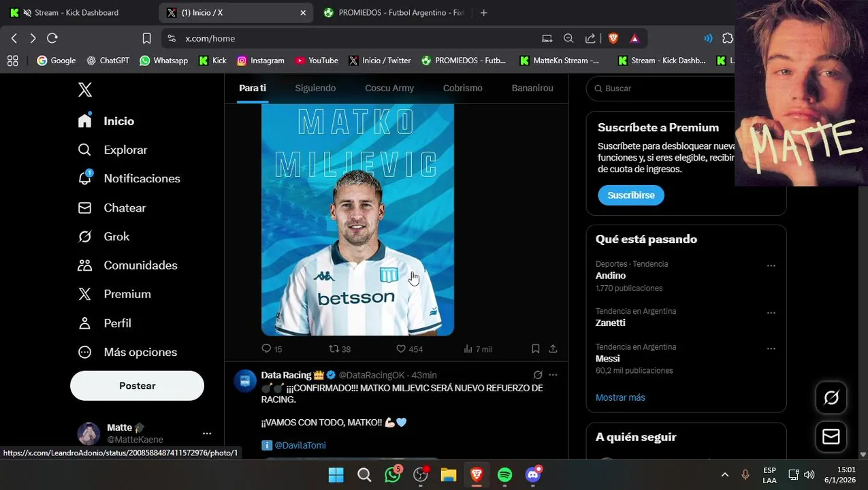Switch to the Para ti tab
868x490 pixels.
tap(253, 88)
